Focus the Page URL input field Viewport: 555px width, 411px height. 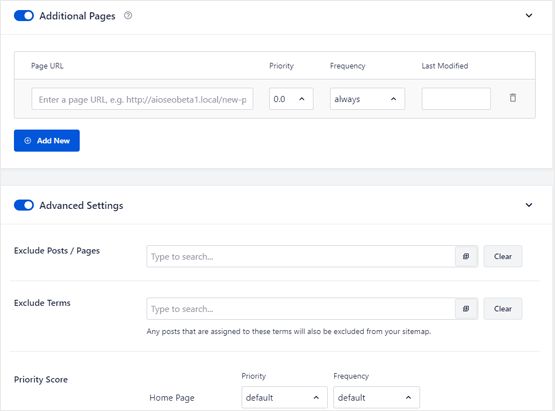142,99
